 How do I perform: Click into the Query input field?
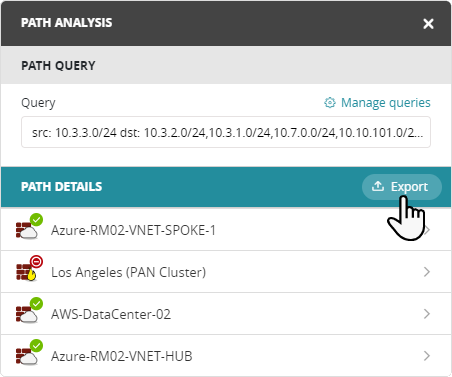(226, 132)
